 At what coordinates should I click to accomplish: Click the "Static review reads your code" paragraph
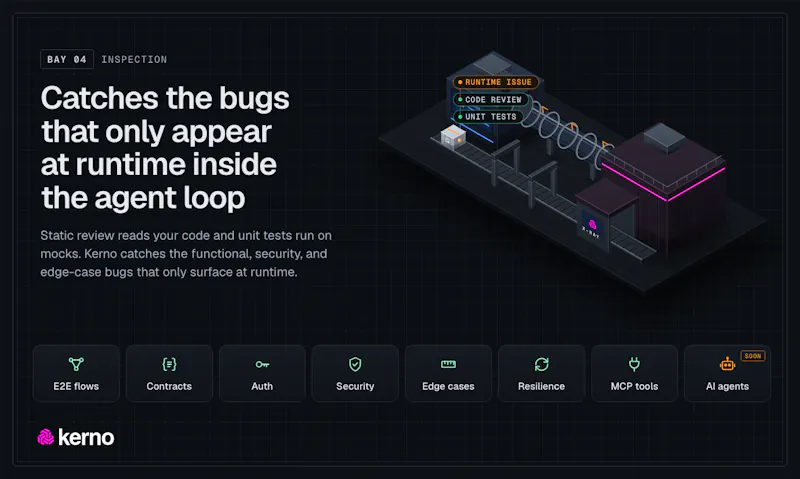(x=186, y=254)
